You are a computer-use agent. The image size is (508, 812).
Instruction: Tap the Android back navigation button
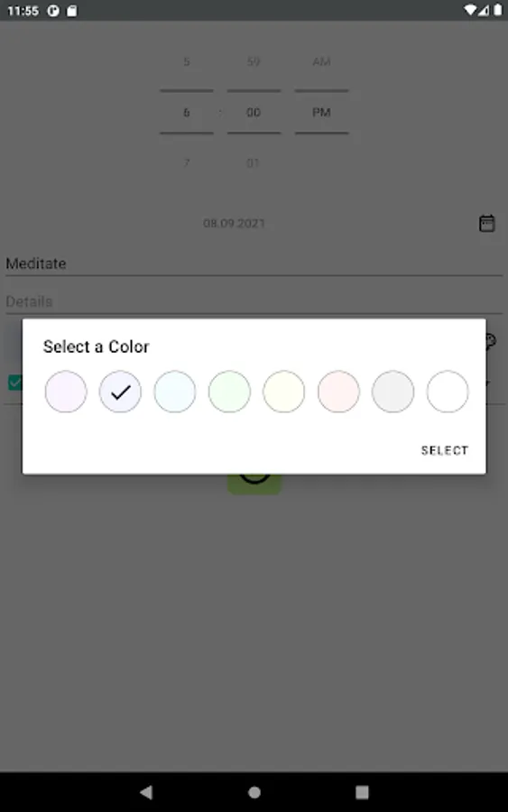[146, 791]
